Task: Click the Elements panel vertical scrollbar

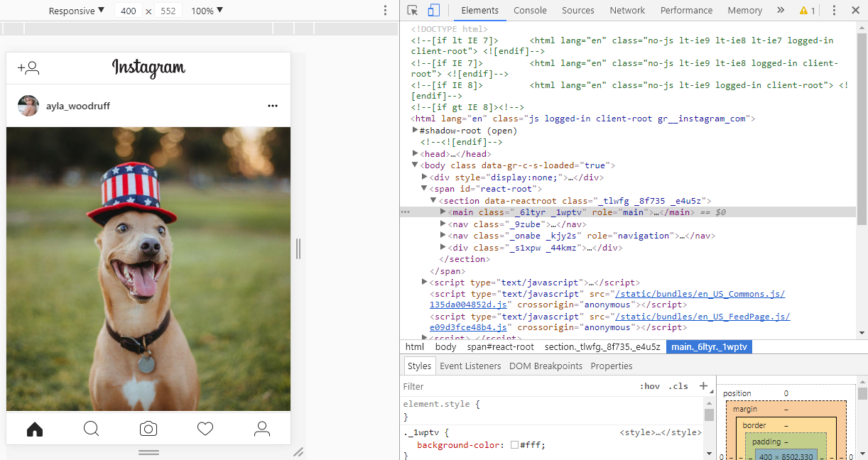Action: [x=862, y=128]
